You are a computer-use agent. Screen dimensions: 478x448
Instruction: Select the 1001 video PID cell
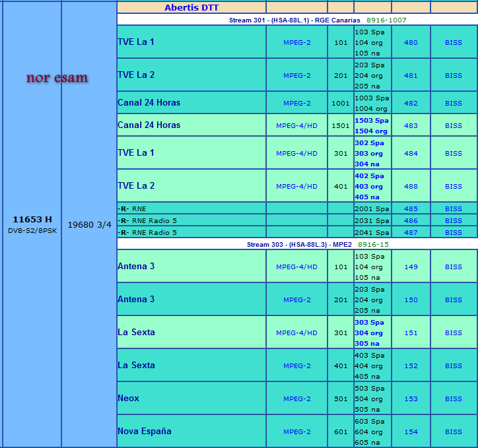coord(341,103)
